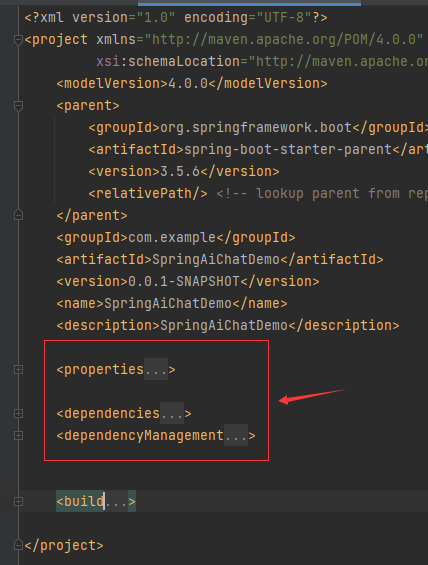Click the closing project tag text
This screenshot has width=428, height=565.
coord(64,546)
